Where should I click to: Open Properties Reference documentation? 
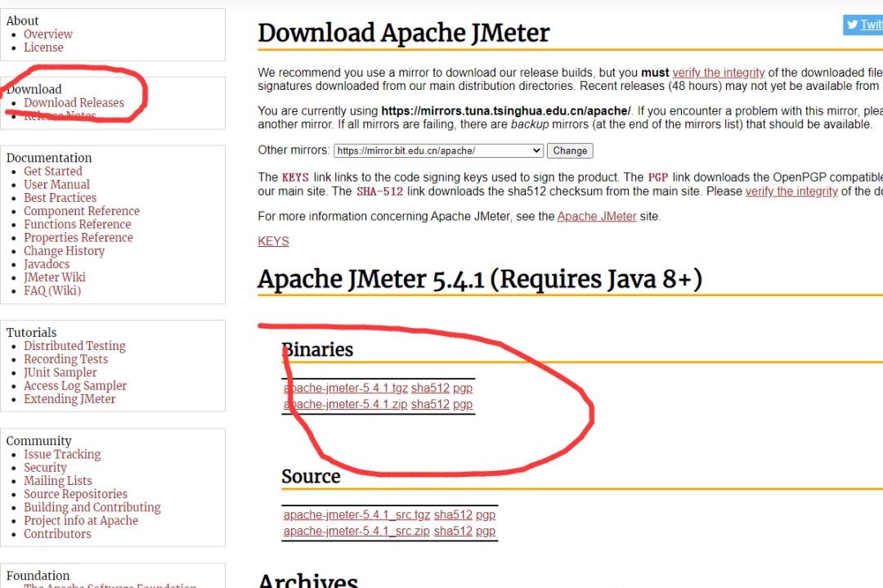pyautogui.click(x=78, y=238)
